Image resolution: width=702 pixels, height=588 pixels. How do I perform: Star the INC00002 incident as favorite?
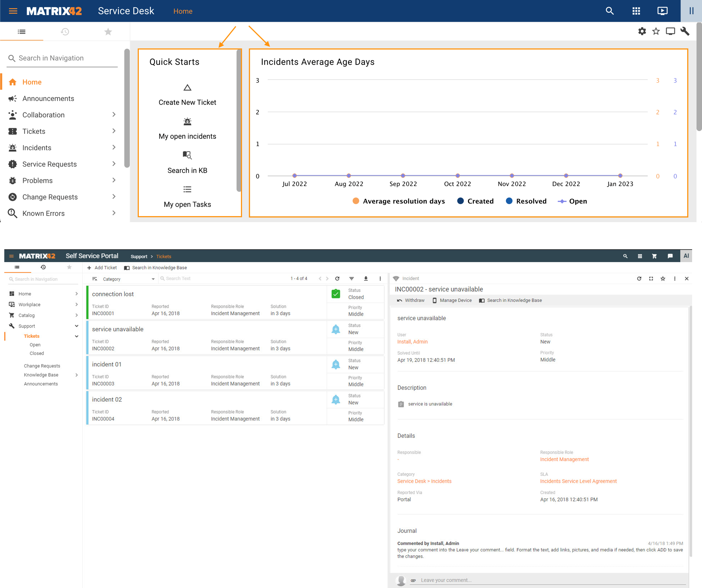coord(662,279)
